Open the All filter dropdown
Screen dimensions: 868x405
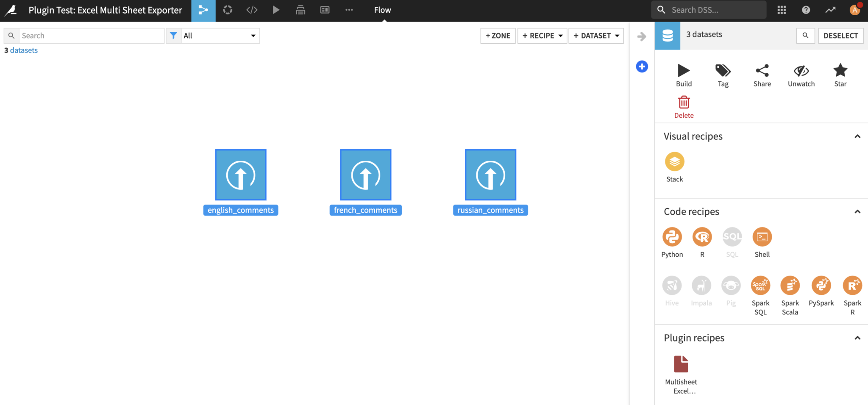[x=220, y=36]
